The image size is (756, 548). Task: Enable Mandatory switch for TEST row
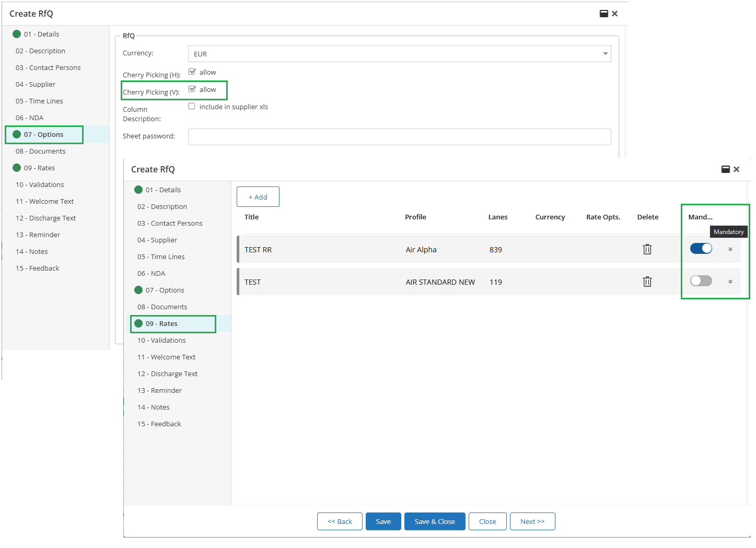pyautogui.click(x=701, y=281)
